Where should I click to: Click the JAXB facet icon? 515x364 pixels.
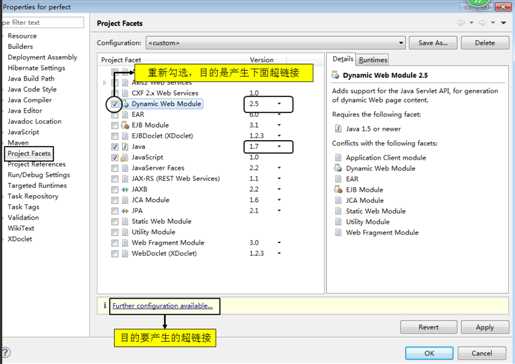click(x=125, y=189)
